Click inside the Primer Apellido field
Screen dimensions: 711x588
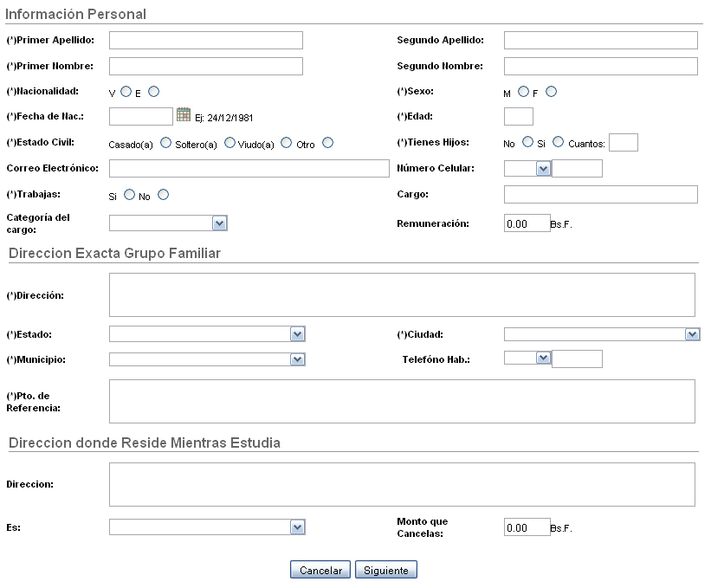tap(205, 40)
